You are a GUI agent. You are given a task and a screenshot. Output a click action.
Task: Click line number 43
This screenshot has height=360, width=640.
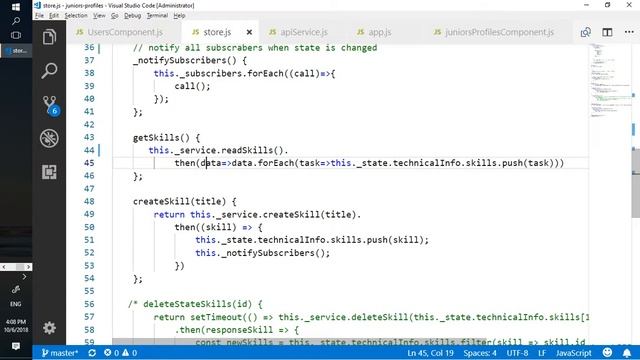[89, 138]
